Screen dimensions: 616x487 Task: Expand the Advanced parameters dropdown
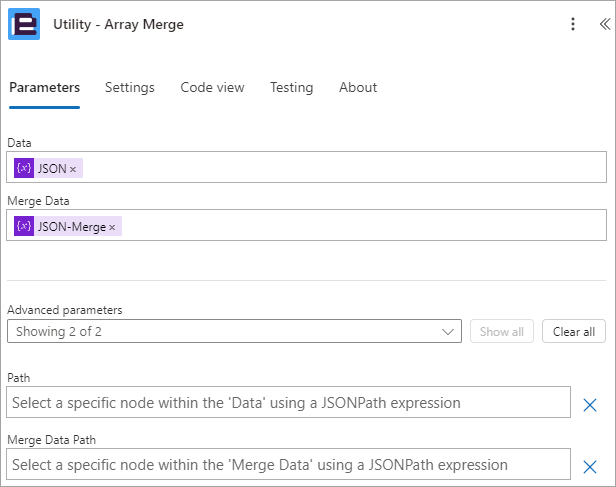[234, 331]
